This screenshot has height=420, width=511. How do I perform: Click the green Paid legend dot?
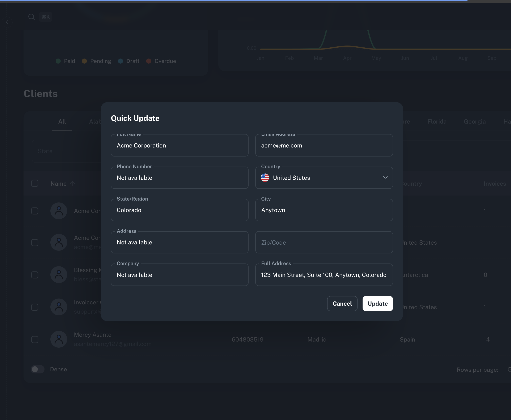click(x=58, y=61)
